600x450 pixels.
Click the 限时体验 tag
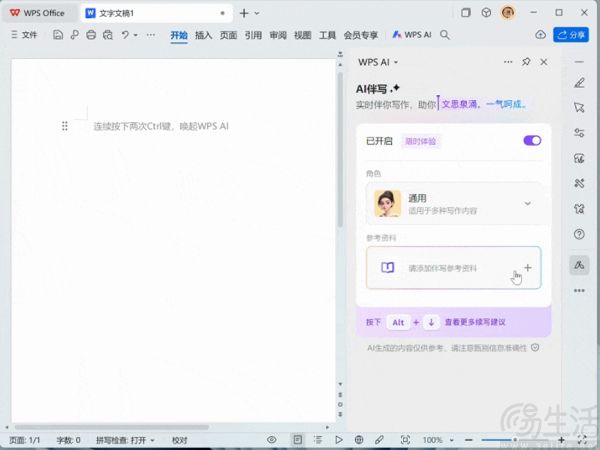(x=420, y=141)
